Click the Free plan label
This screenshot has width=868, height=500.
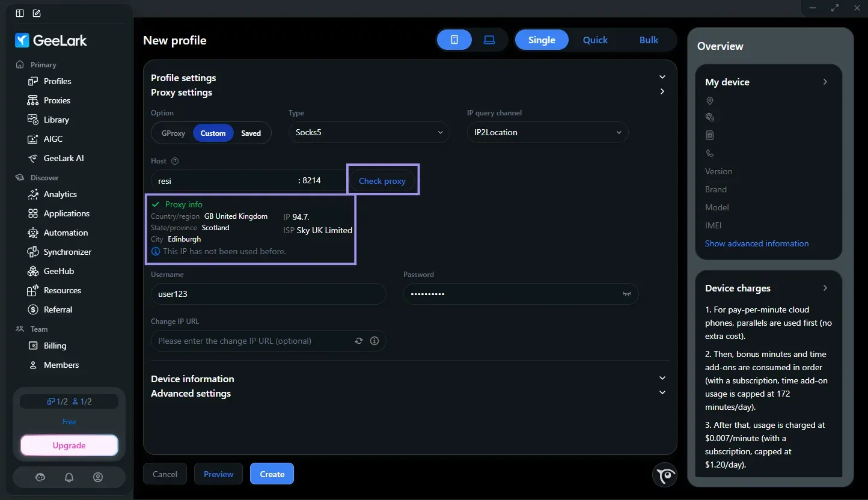click(x=69, y=422)
